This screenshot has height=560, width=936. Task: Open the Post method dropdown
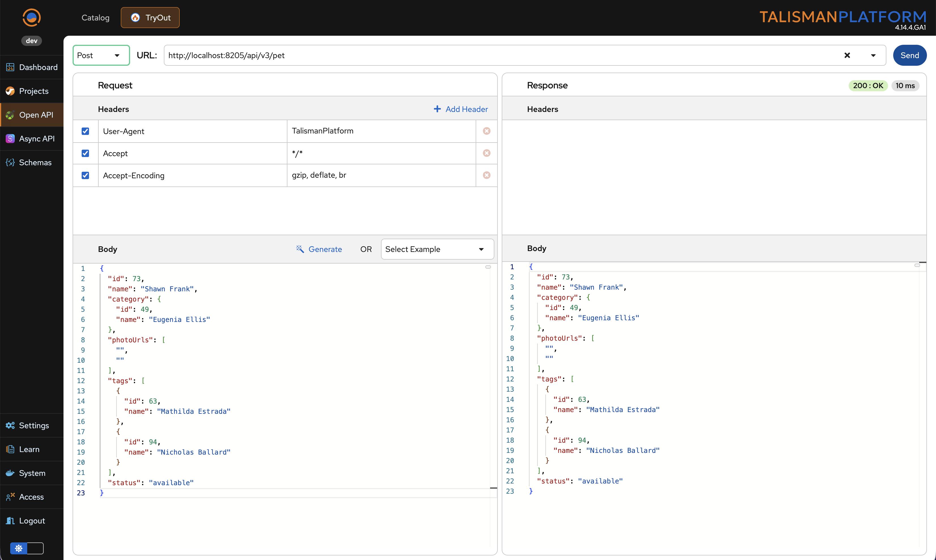click(101, 56)
